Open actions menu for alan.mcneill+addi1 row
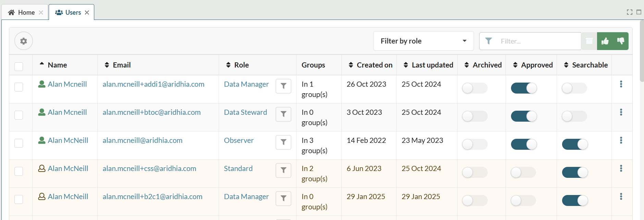Viewport: 644px width, 220px height. point(621,84)
